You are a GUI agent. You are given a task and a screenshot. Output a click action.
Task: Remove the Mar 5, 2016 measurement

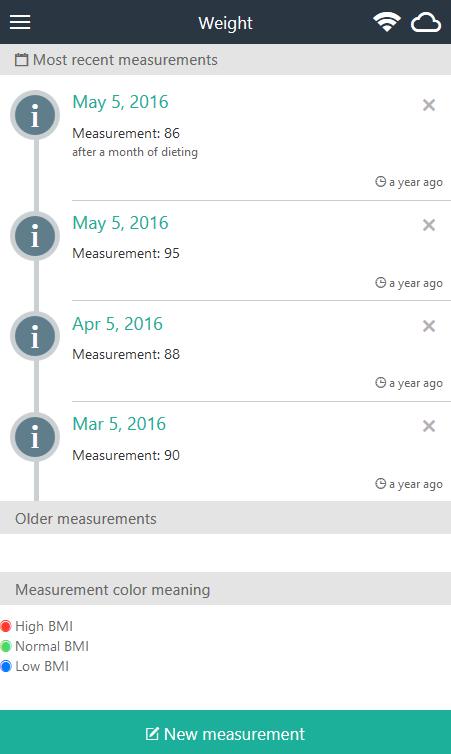click(x=429, y=426)
